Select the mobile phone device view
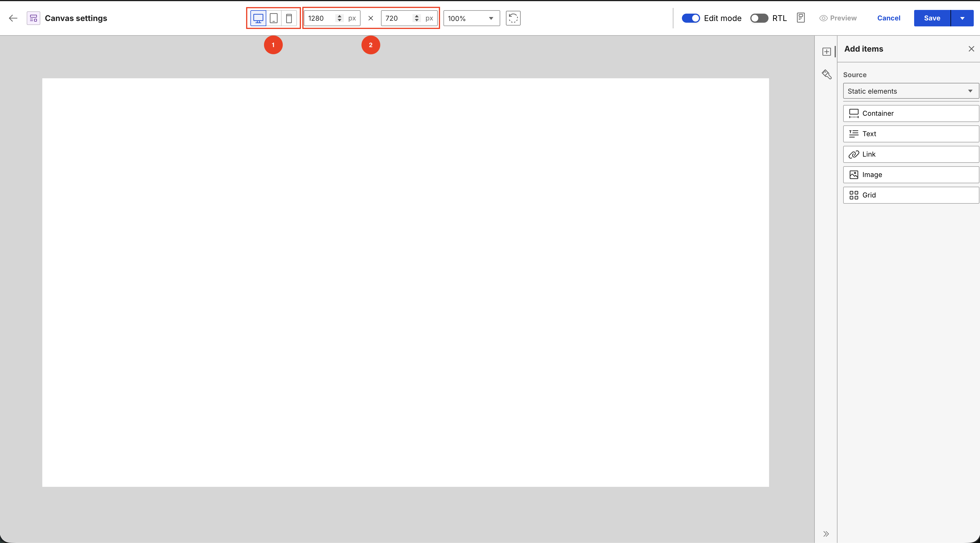Screen dimensions: 980x543 (x=289, y=18)
